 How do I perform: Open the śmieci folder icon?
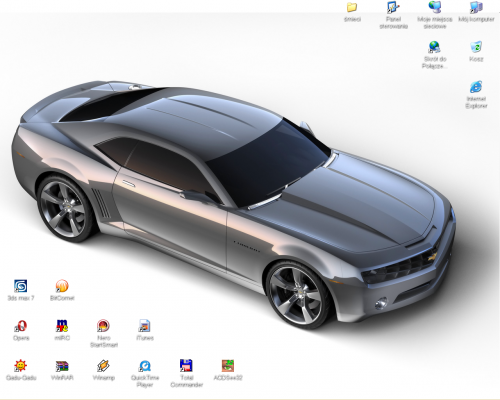click(x=352, y=7)
